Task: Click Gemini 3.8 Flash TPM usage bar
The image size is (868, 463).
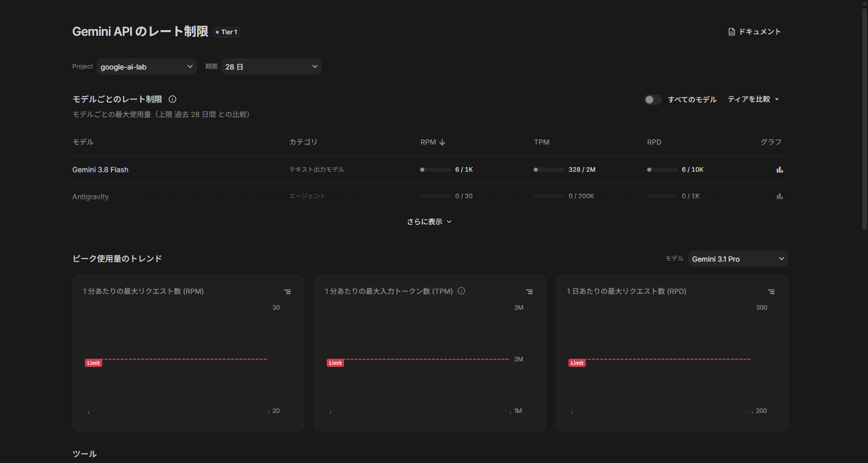Action: click(549, 170)
